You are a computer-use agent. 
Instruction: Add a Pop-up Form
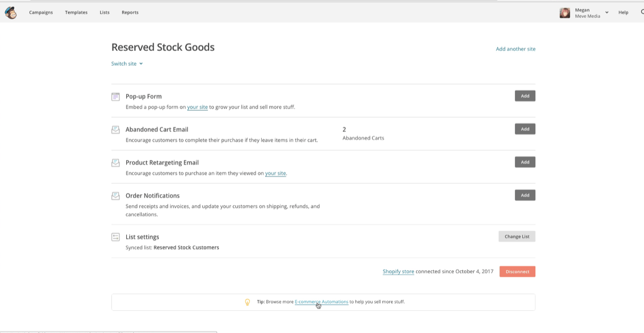coord(525,96)
